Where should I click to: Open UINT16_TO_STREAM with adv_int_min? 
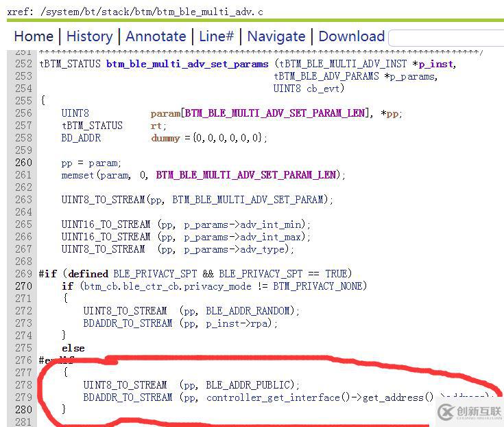pos(106,224)
